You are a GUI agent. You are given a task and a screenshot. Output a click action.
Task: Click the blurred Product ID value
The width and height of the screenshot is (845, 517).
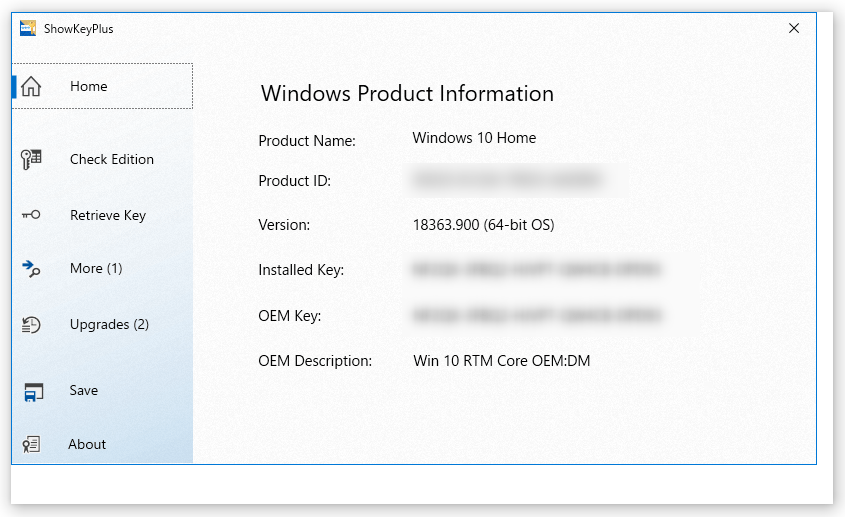pyautogui.click(x=507, y=180)
